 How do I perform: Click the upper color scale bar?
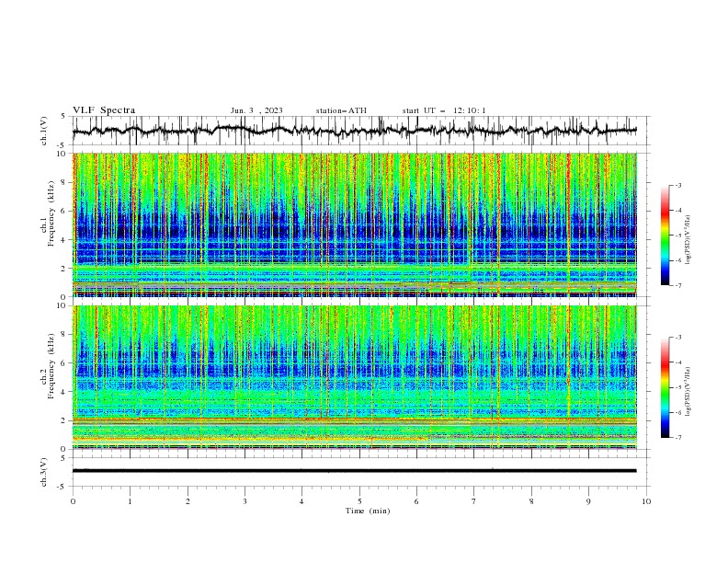tap(665, 235)
